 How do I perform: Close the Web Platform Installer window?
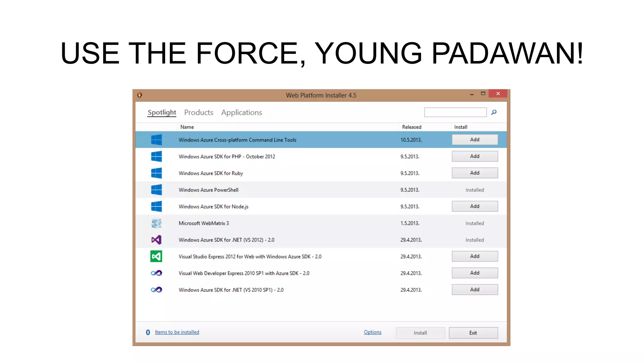tap(498, 94)
